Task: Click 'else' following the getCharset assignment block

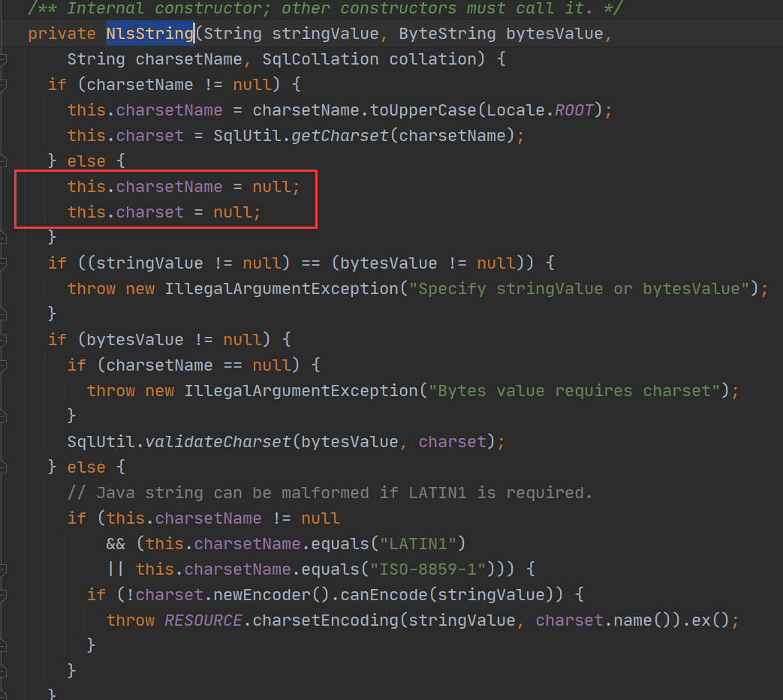Action: pos(86,161)
